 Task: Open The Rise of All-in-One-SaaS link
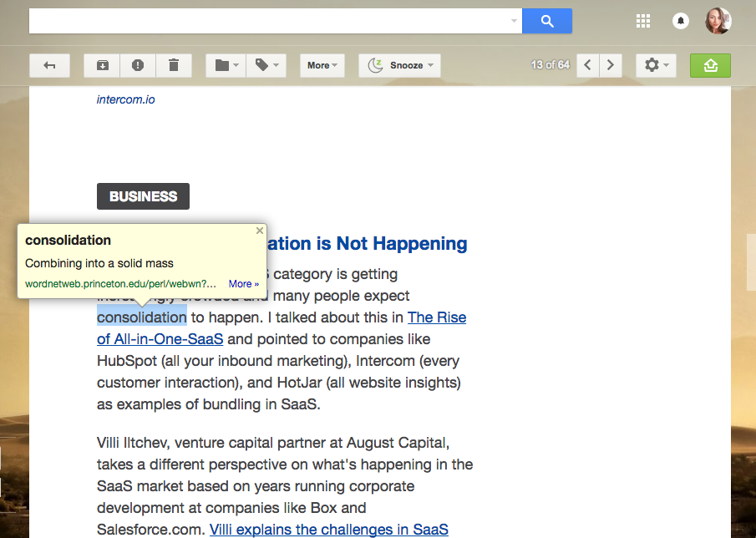(x=437, y=317)
